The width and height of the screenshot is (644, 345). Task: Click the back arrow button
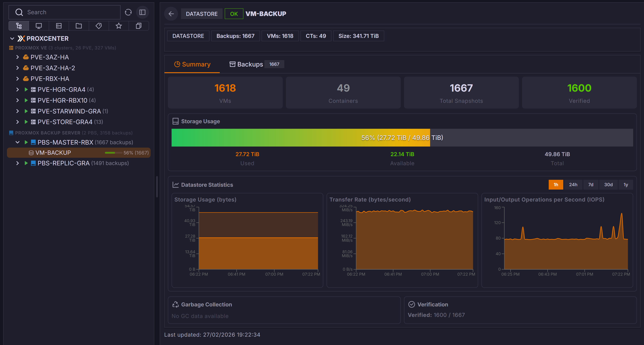[171, 14]
